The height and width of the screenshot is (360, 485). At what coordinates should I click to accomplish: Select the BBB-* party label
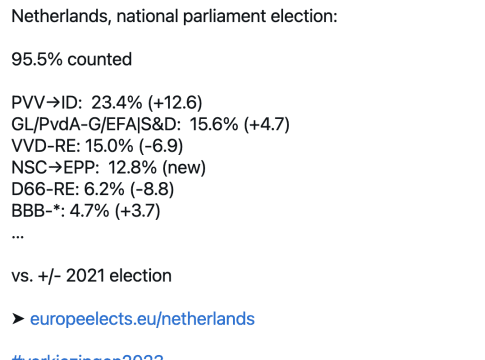38,211
